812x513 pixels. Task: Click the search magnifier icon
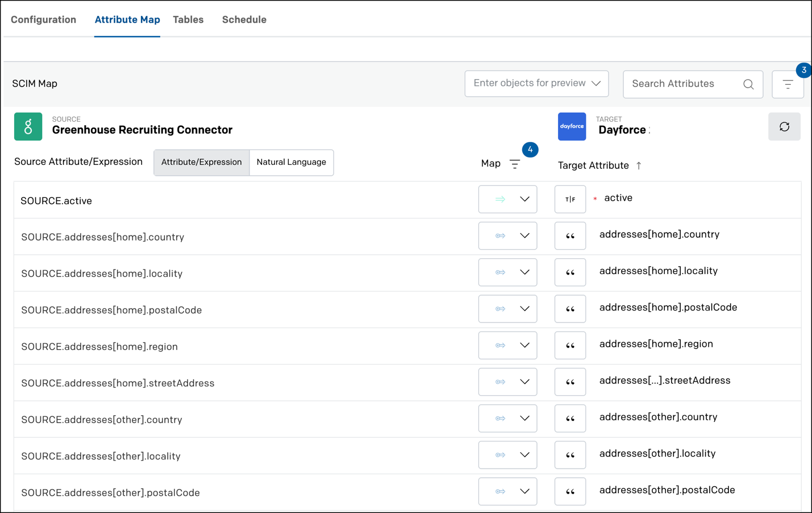click(748, 84)
